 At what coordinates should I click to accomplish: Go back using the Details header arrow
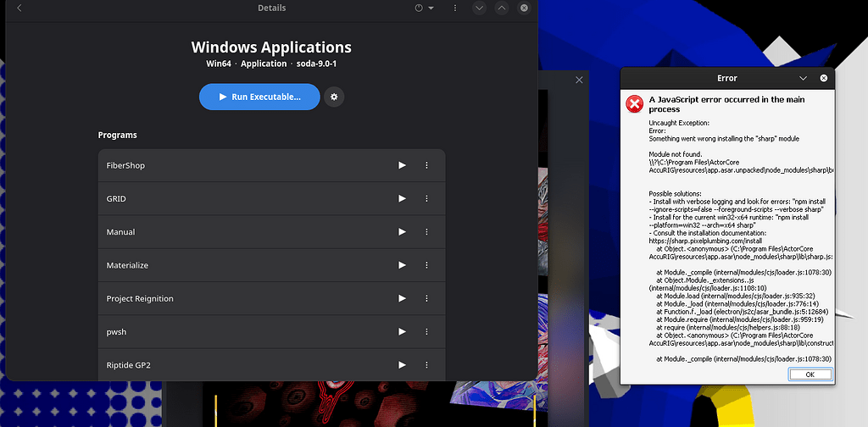tap(19, 8)
